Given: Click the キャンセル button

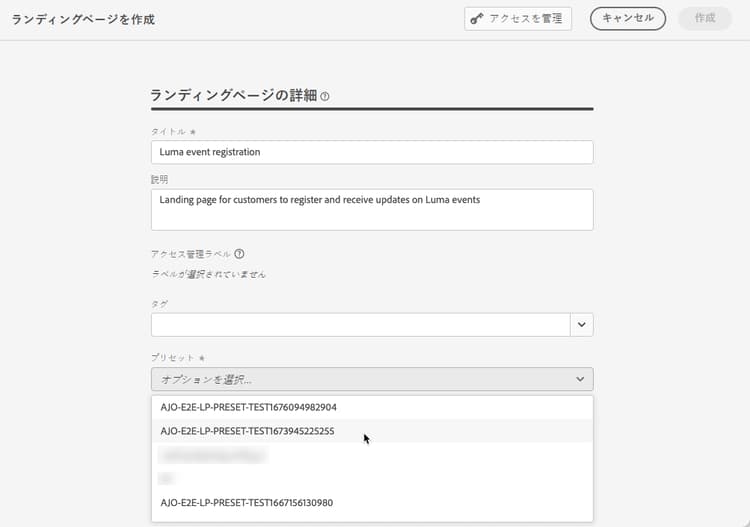Looking at the screenshot, I should click(628, 19).
